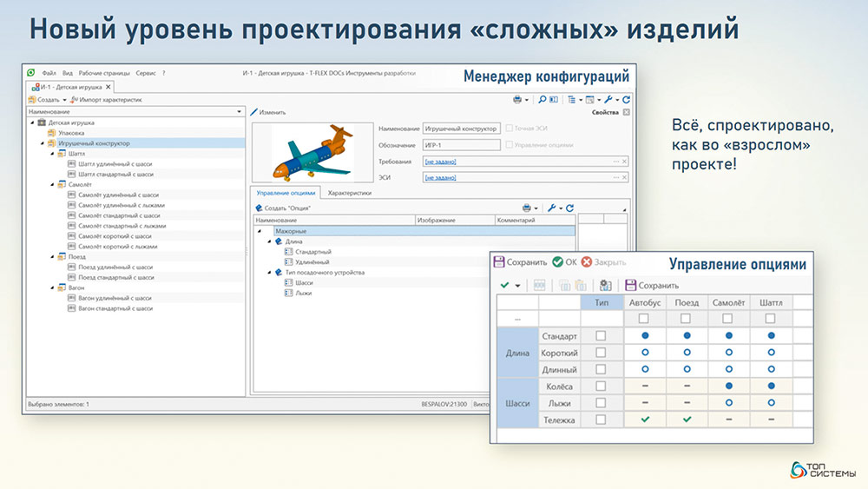Click the gear configuration icon in the options toolbar
Image resolution: width=868 pixels, height=489 pixels.
click(606, 285)
